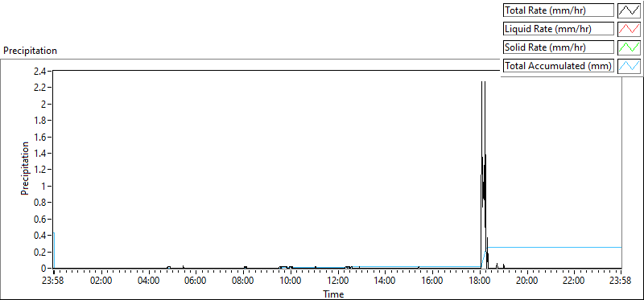Click the 1.2 Y-axis tick label
Image resolution: width=644 pixels, height=300 pixels.
point(41,170)
